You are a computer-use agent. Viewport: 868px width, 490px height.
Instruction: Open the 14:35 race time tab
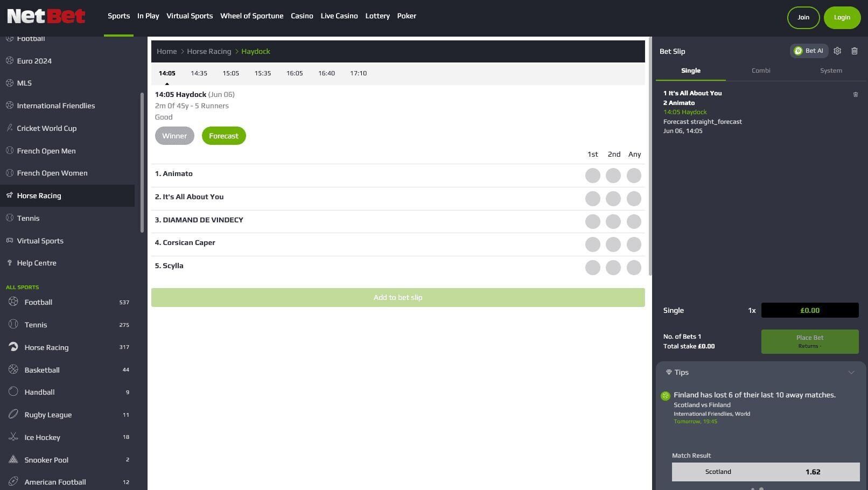(199, 73)
